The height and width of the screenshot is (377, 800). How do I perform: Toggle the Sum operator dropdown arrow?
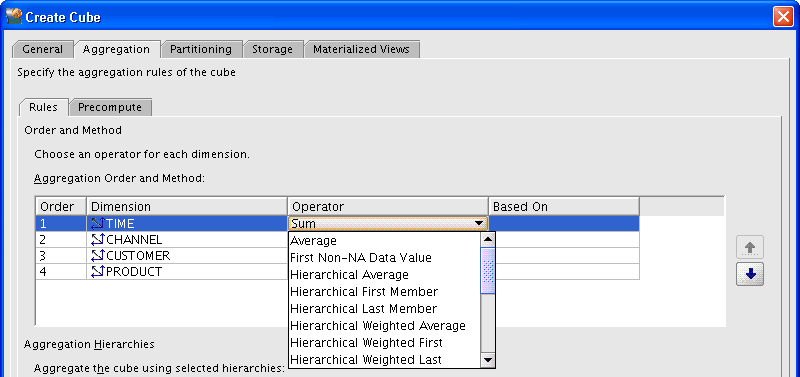[x=479, y=223]
